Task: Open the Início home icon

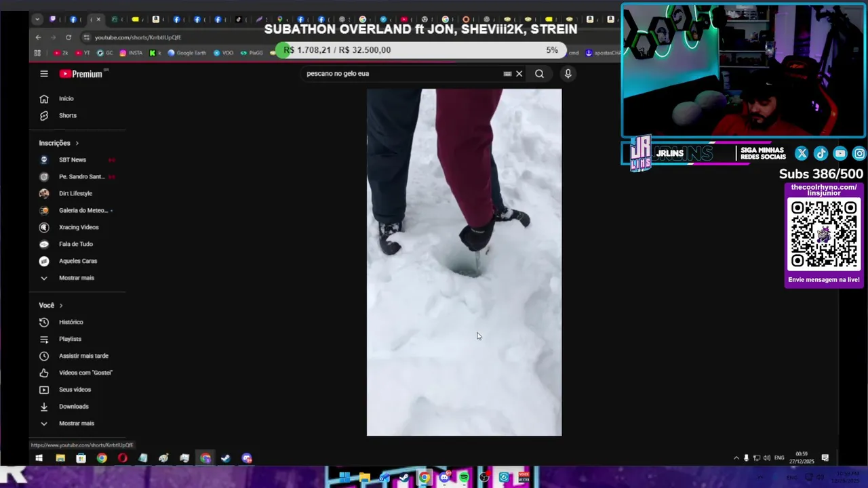Action: (44, 99)
